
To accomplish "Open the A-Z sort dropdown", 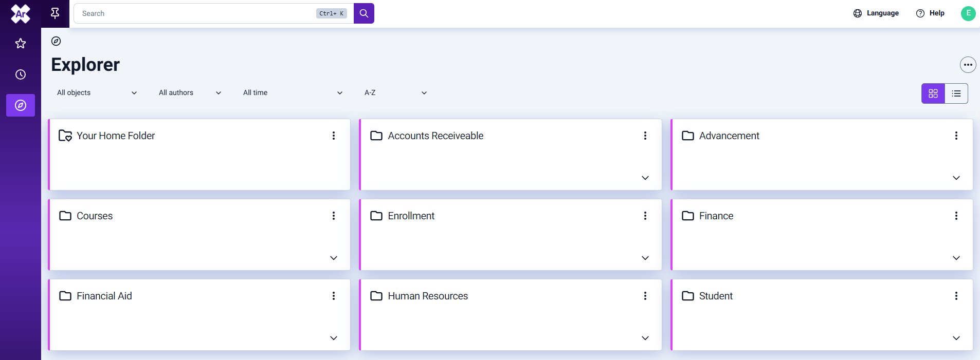I will coord(395,93).
